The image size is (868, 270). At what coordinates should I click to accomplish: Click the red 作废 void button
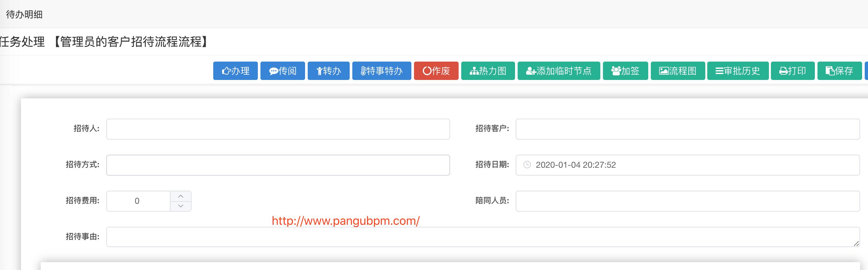(436, 71)
